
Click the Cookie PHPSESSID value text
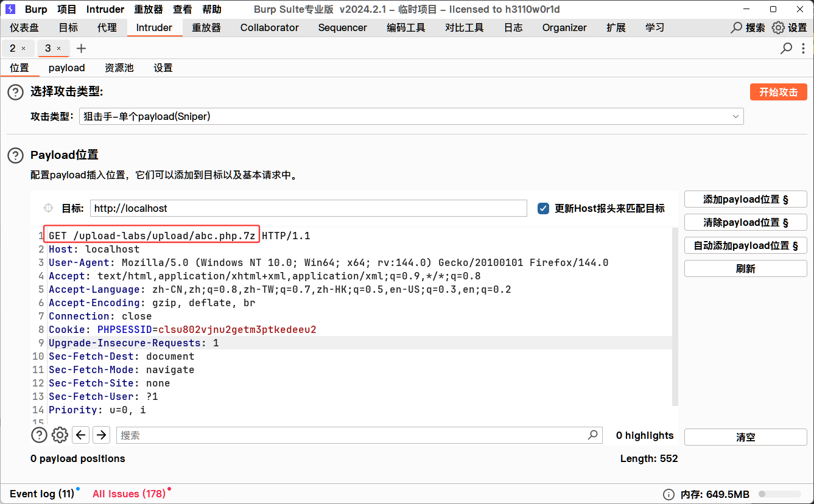click(x=237, y=330)
